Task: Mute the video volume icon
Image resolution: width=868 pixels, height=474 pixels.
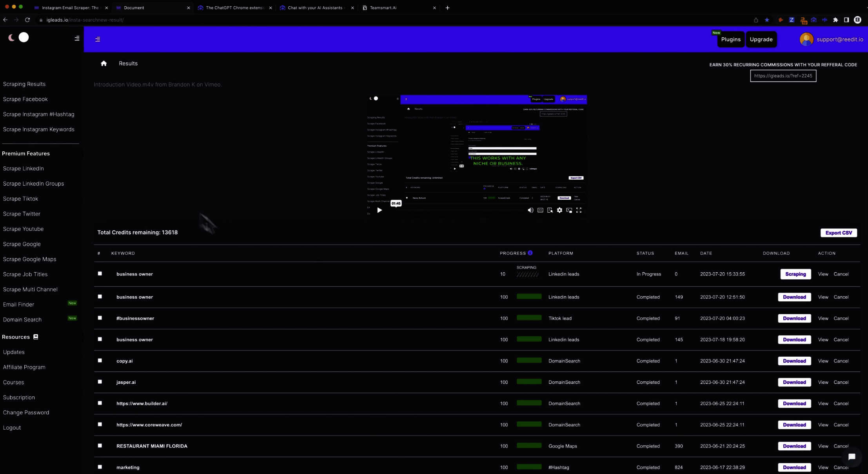Action: click(530, 210)
